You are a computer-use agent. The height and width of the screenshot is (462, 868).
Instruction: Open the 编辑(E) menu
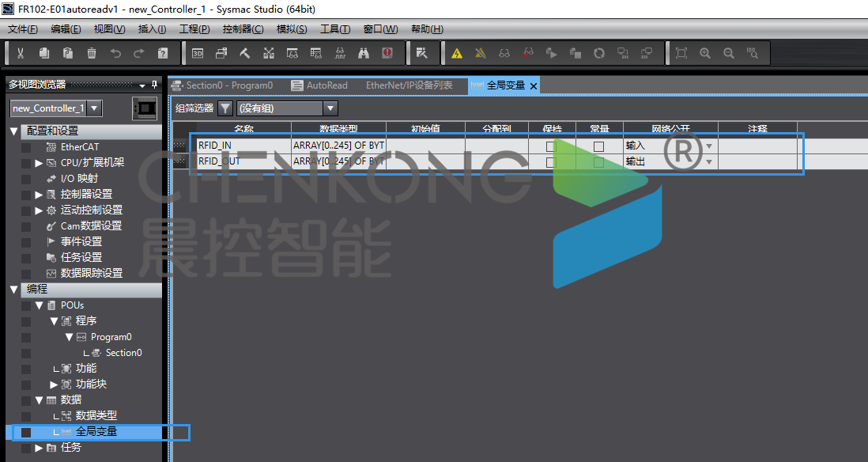(x=66, y=28)
